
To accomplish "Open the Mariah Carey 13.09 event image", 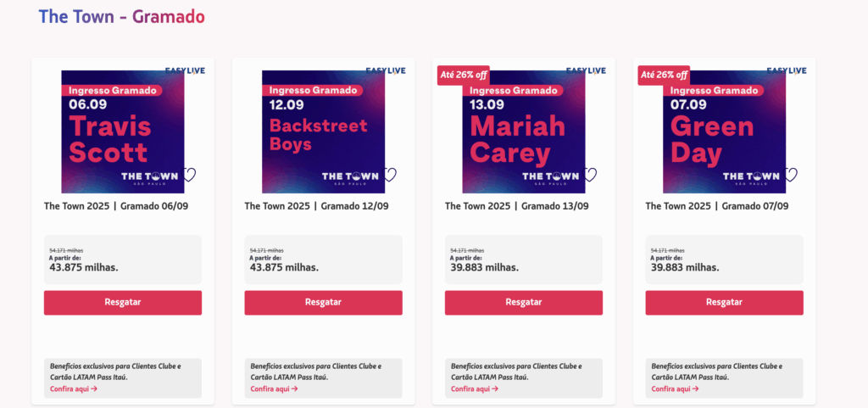I will (x=523, y=131).
